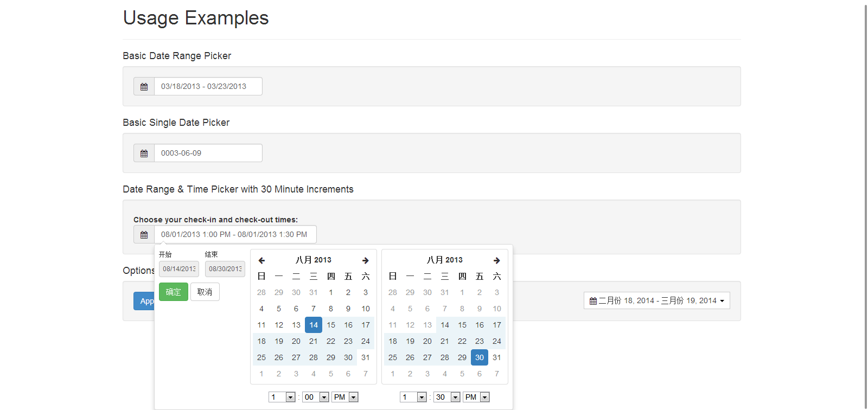Click the 0003-06-09 single date input
Image resolution: width=868 pixels, height=410 pixels.
[x=208, y=153]
